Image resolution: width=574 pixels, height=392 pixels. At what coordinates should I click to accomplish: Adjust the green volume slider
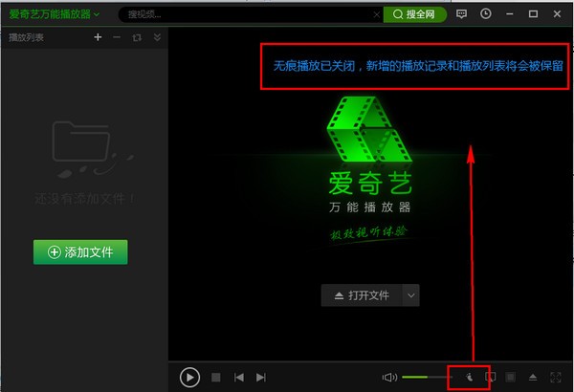427,377
